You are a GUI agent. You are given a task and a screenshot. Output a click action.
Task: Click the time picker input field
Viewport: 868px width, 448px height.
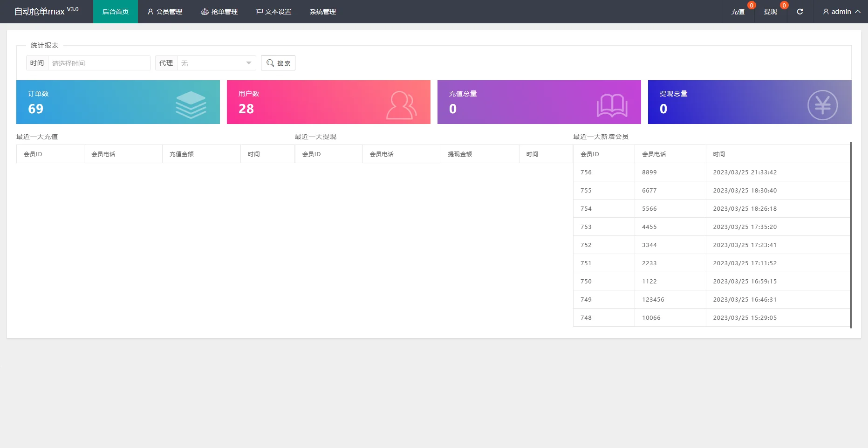coord(99,63)
